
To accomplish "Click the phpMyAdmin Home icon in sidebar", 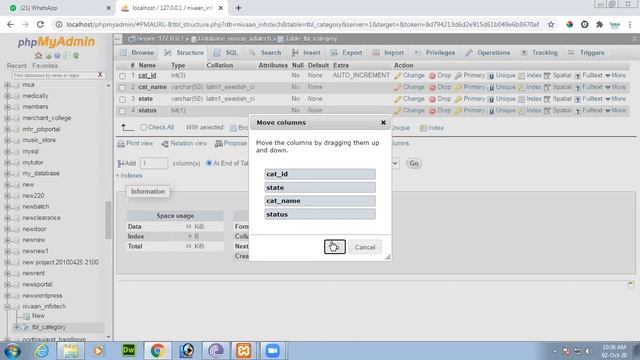I will (38, 56).
